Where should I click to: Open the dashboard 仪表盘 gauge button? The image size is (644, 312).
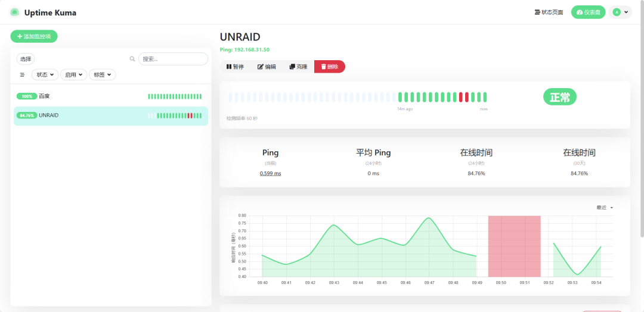pos(588,13)
